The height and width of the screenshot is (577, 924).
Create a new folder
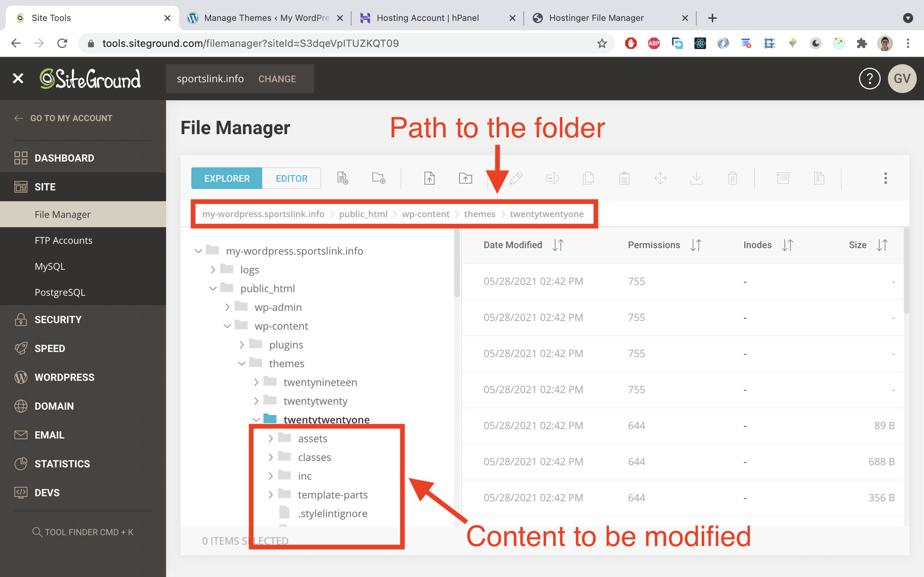click(x=378, y=178)
